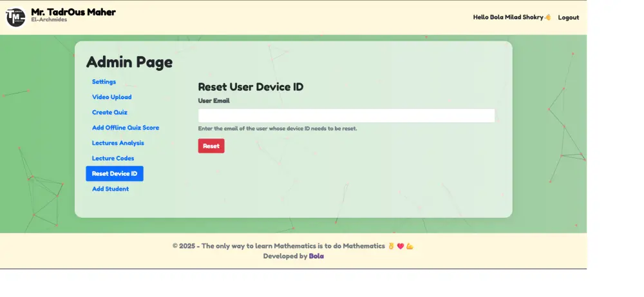The width and height of the screenshot is (644, 297).
Task: Click the TM logo icon
Action: pos(16,17)
